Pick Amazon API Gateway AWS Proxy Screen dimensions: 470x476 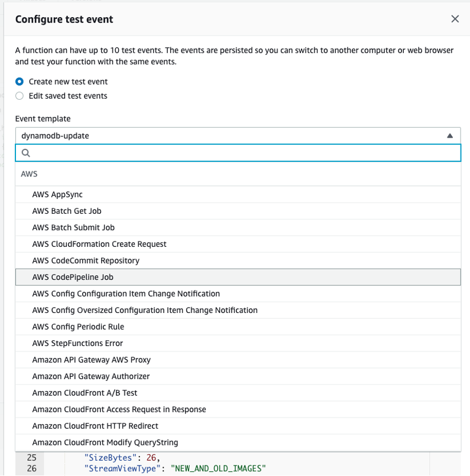92,360
